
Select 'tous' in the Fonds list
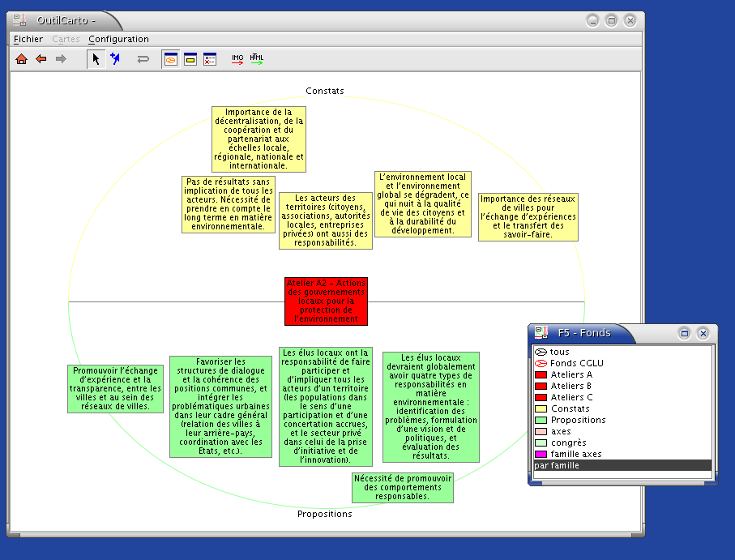coord(559,352)
